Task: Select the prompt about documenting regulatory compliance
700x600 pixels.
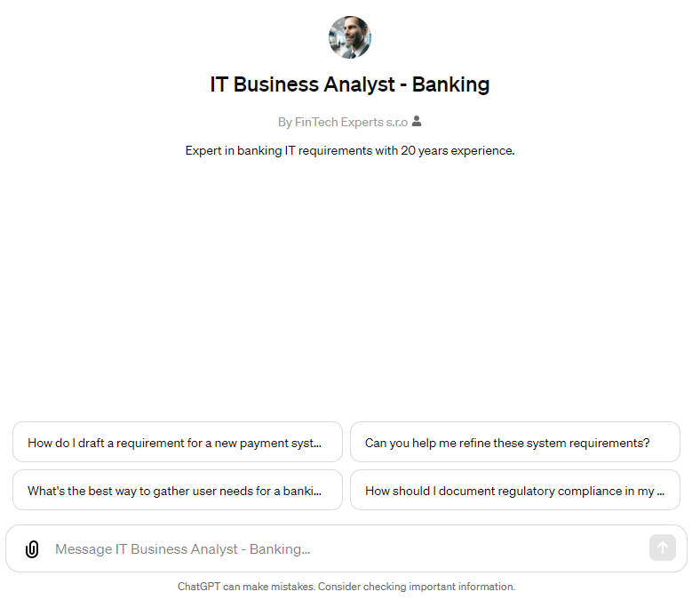Action: click(x=515, y=490)
